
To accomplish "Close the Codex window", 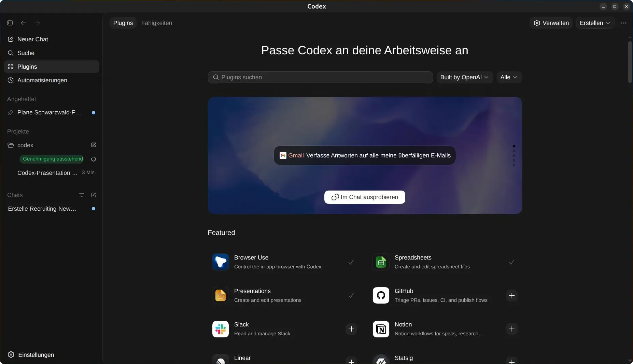I will pyautogui.click(x=627, y=6).
